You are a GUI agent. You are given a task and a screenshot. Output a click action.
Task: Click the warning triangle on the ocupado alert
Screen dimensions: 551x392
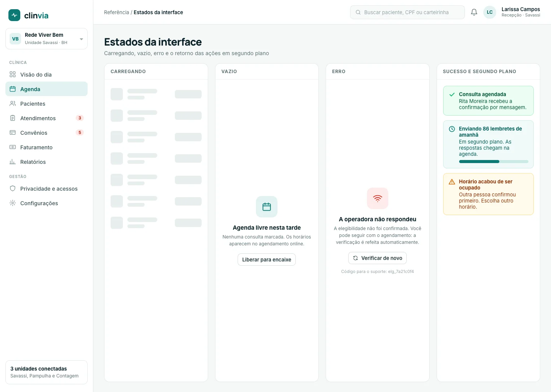452,182
